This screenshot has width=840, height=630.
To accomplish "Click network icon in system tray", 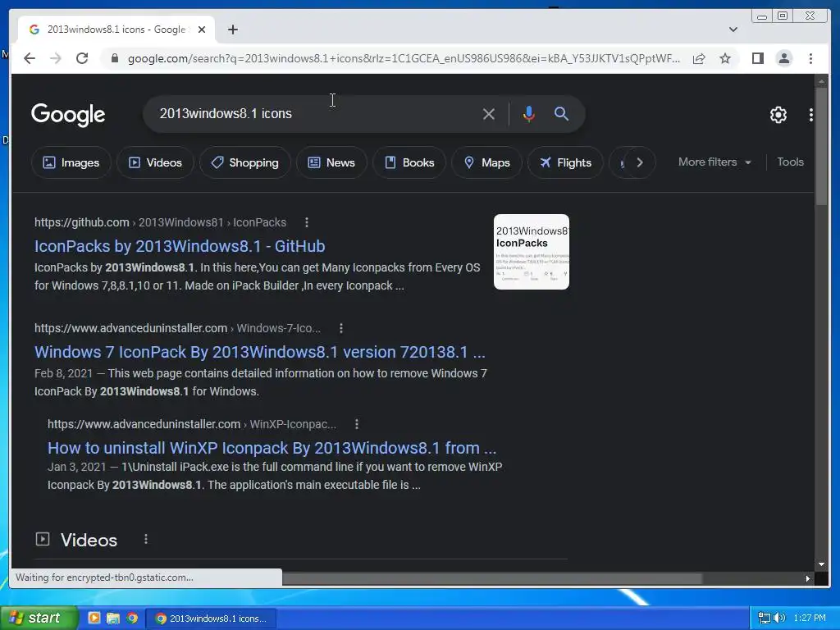I will pos(764,618).
